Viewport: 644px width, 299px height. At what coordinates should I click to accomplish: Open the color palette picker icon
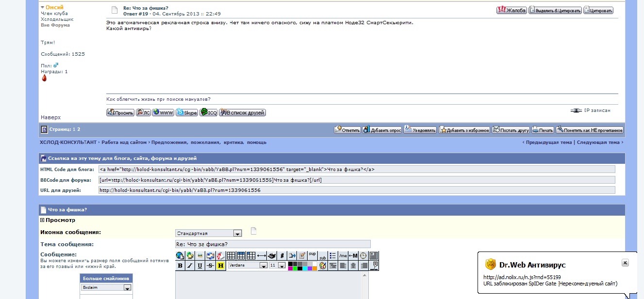click(323, 266)
